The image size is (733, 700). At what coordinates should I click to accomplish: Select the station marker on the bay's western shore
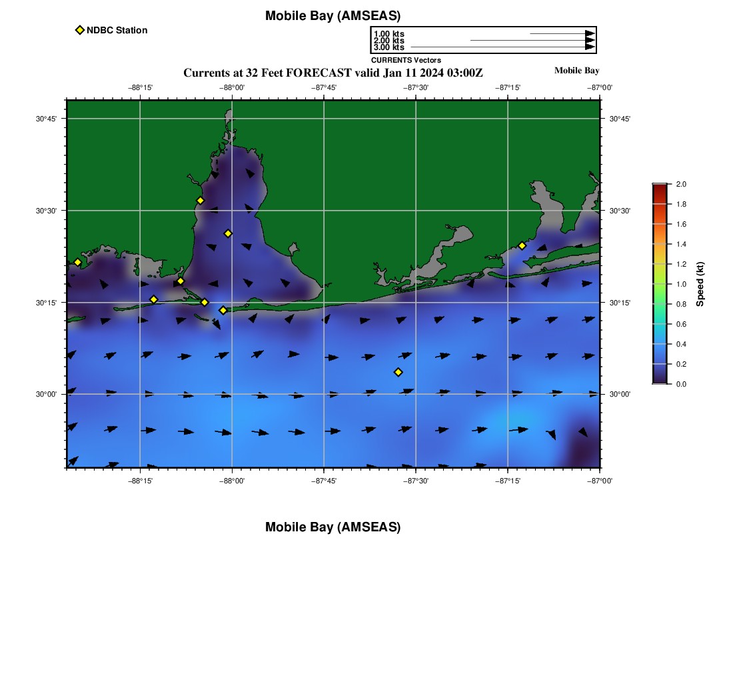coord(200,201)
